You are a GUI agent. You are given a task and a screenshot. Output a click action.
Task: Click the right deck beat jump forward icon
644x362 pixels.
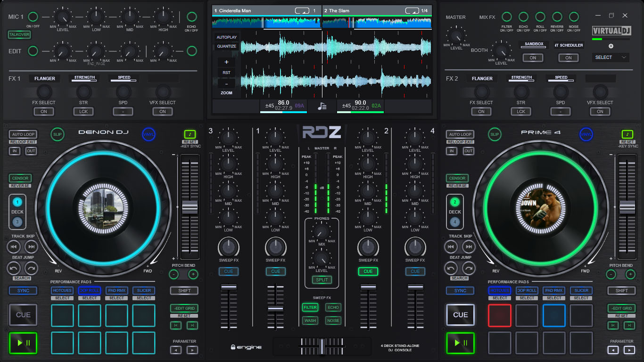tap(469, 268)
